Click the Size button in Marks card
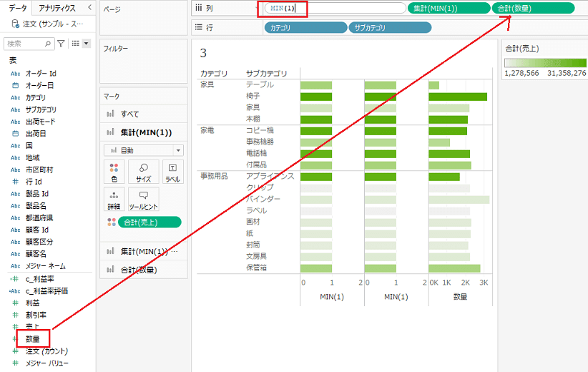The height and width of the screenshot is (372, 588). 144,172
